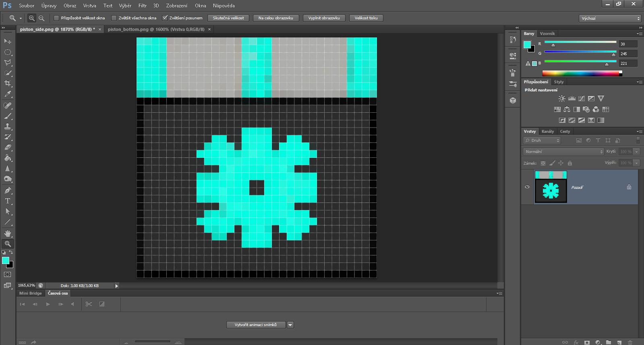Open the Filtr menu
Screen dimensions: 644x345
pos(143,6)
